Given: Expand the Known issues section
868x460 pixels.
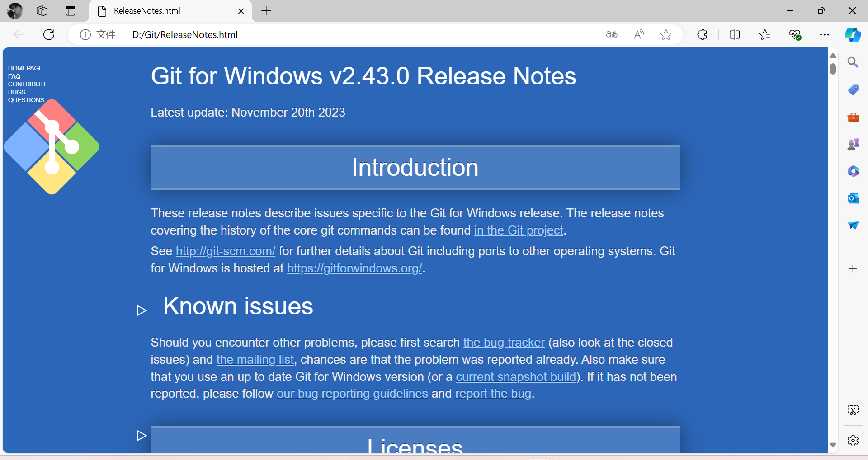Looking at the screenshot, I should [x=142, y=310].
